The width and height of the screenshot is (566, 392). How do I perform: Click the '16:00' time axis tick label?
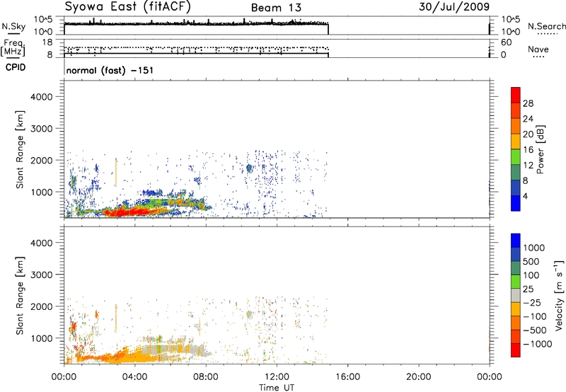click(x=347, y=377)
